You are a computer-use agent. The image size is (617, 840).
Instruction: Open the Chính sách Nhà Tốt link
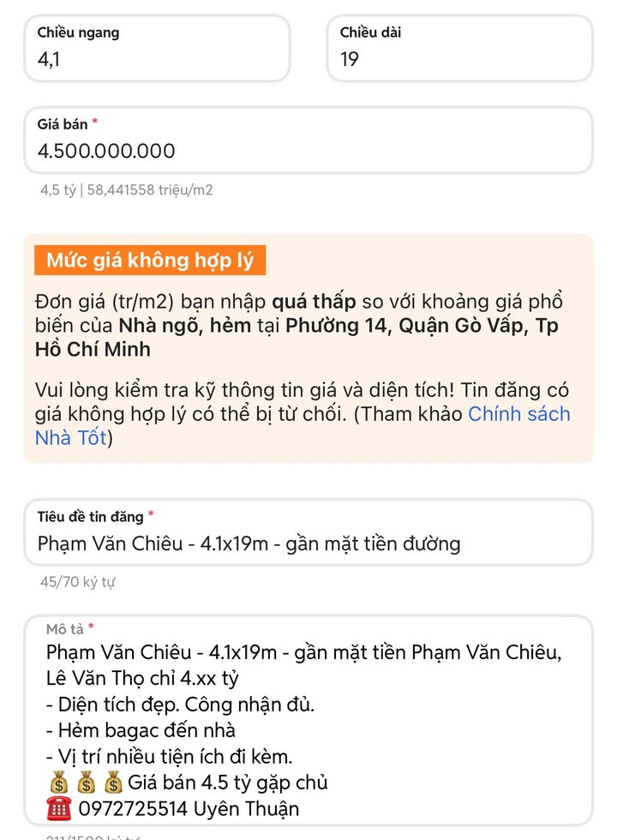point(518,415)
